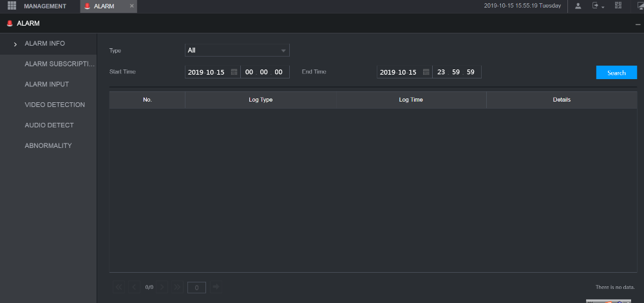Image resolution: width=644 pixels, height=303 pixels.
Task: Click the jump-to-page arrow button
Action: [216, 287]
